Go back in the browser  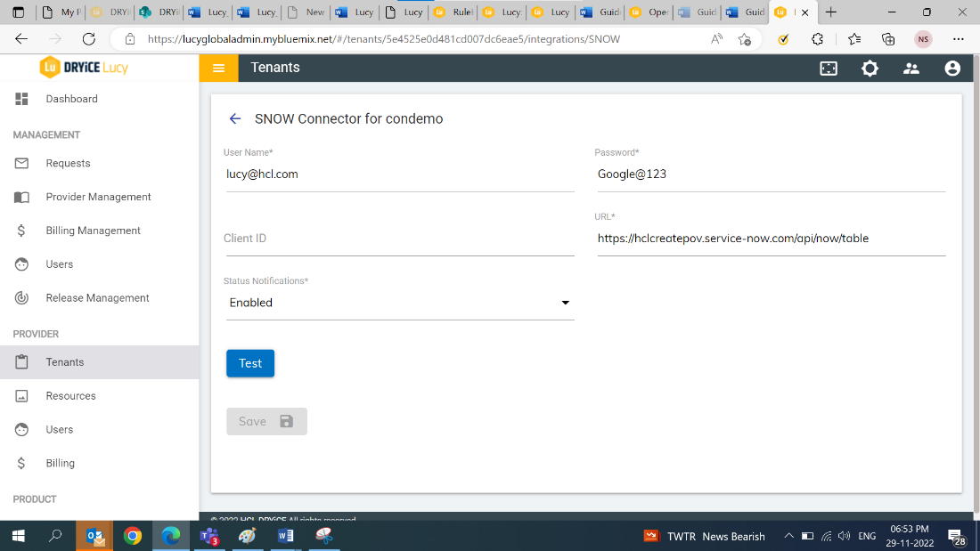pyautogui.click(x=21, y=39)
